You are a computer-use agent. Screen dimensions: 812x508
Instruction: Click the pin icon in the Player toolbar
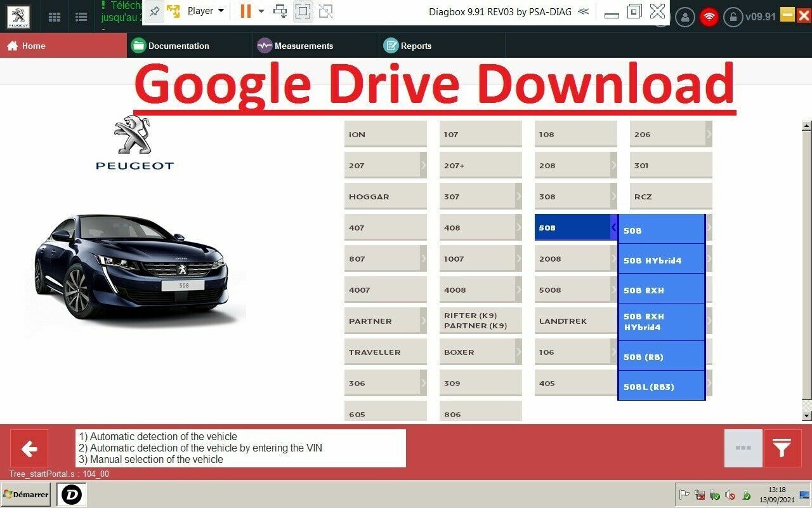tap(154, 11)
